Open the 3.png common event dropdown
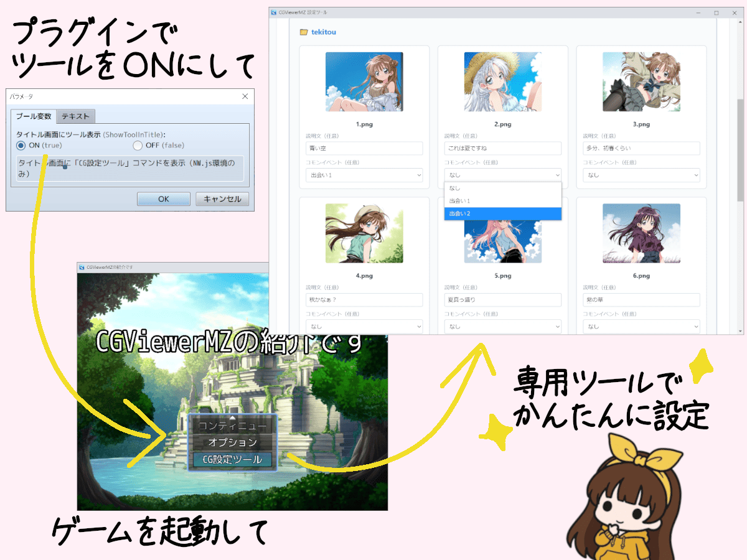 (641, 175)
